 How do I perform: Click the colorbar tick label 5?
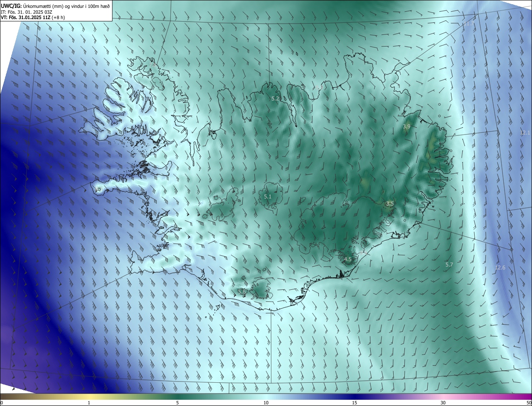click(x=177, y=403)
